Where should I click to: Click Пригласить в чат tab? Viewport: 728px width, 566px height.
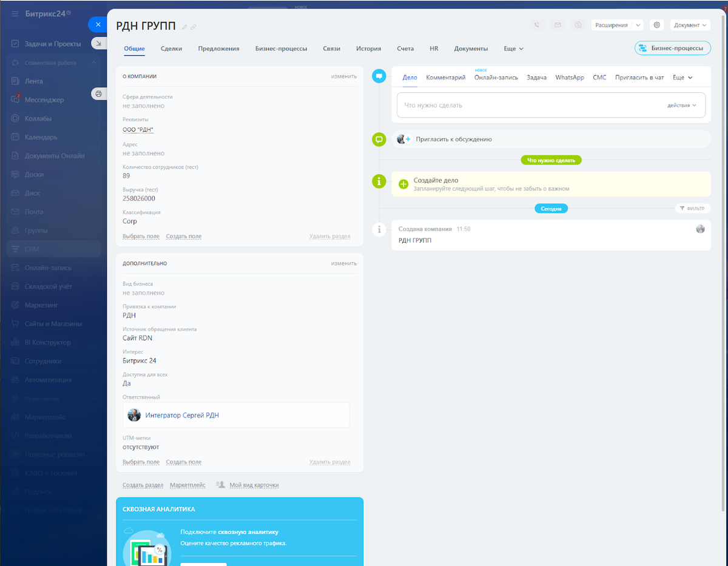point(639,78)
